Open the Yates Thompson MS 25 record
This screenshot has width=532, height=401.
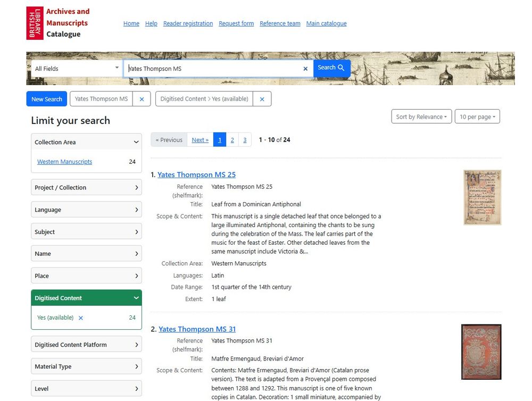(x=196, y=174)
